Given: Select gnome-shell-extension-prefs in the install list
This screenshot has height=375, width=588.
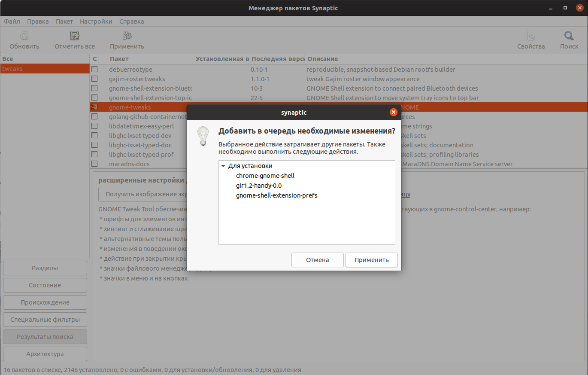Looking at the screenshot, I should (276, 195).
